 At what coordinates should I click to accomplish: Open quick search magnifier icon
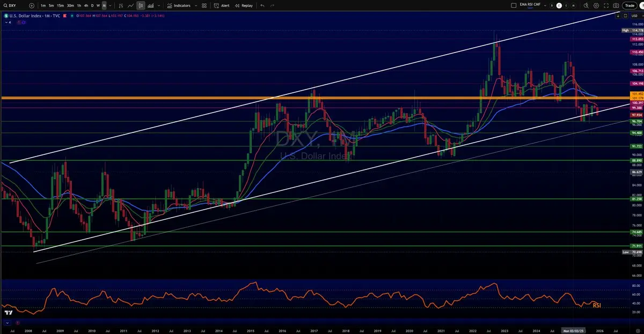pyautogui.click(x=586, y=5)
